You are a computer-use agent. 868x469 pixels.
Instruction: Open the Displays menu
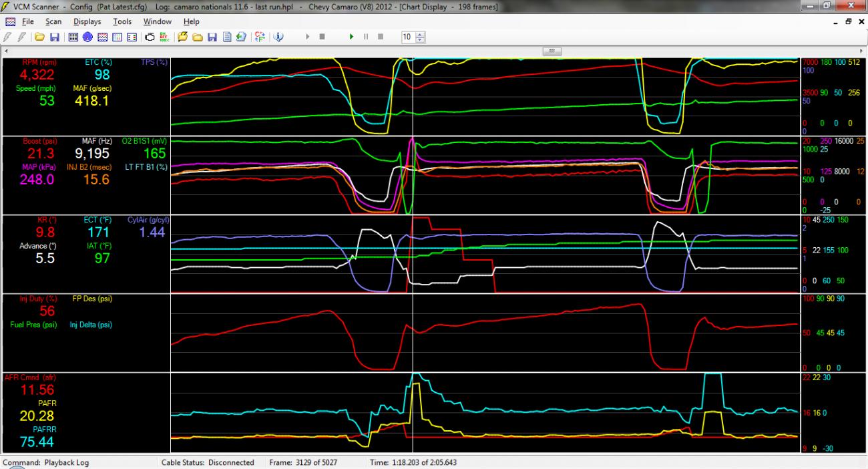click(x=87, y=21)
